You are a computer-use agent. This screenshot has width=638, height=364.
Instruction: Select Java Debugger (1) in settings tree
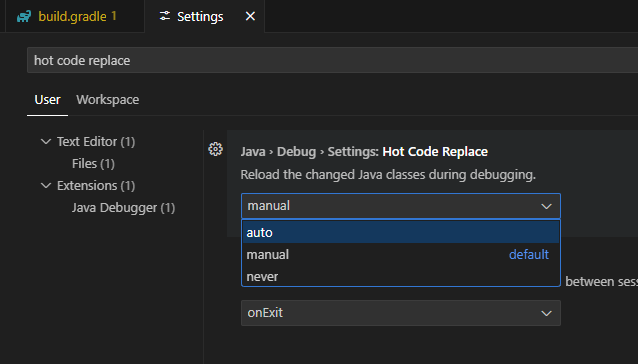123,207
